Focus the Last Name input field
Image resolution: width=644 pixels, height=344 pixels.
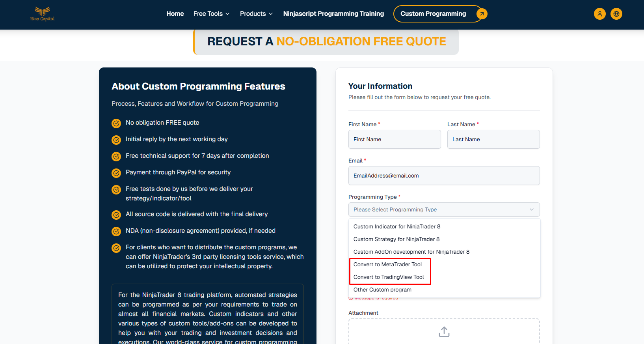(x=493, y=139)
